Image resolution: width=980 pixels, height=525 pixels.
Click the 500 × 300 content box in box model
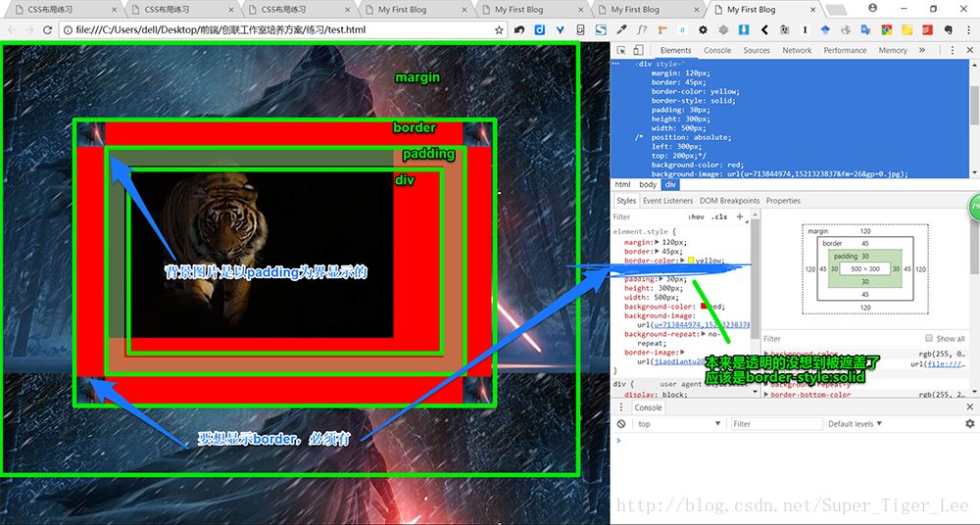coord(865,268)
